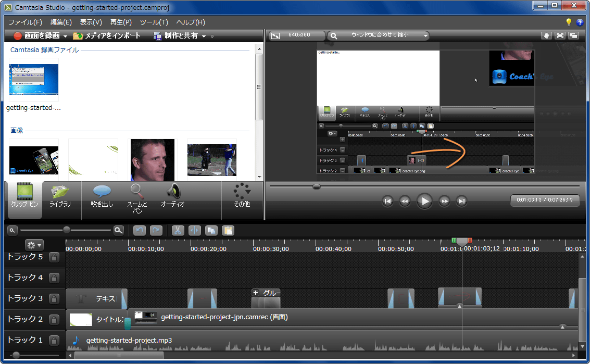This screenshot has height=364, width=590.
Task: Click Produce and share (制作と共有)
Action: (175, 36)
